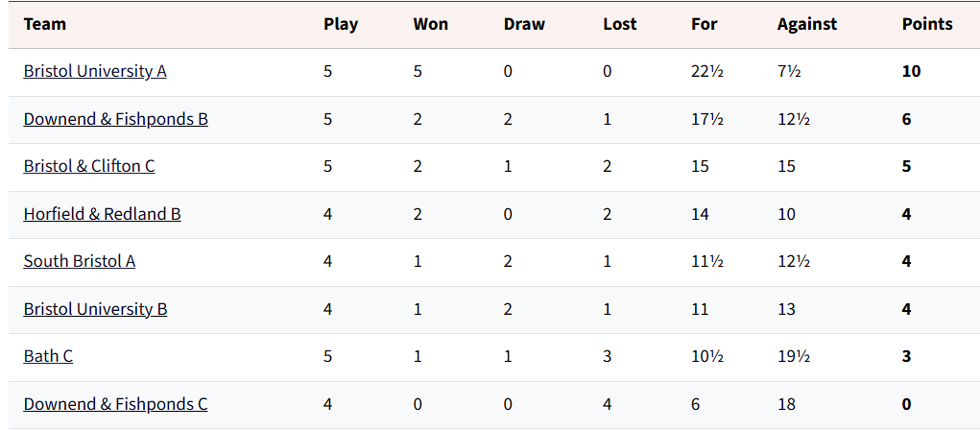Viewport: 980px width, 430px height.
Task: Open the Bristol University A team link
Action: pos(95,71)
